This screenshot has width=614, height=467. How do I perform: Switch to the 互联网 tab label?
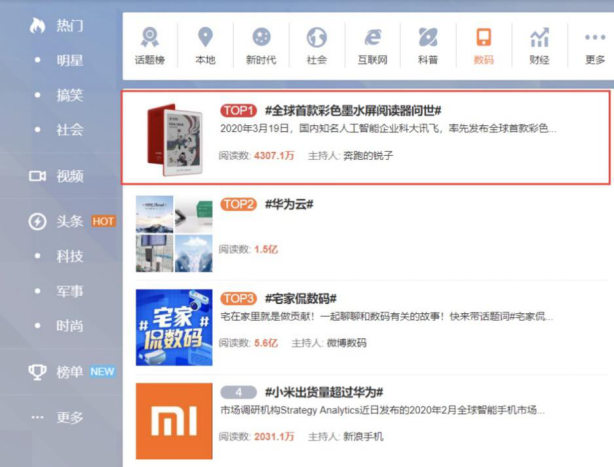tap(372, 60)
